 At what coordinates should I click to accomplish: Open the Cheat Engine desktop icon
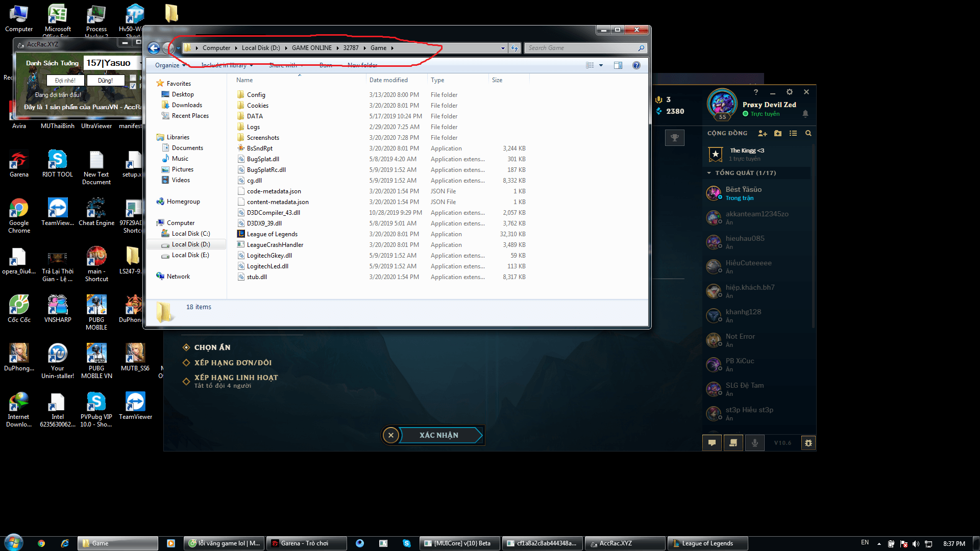click(x=96, y=212)
